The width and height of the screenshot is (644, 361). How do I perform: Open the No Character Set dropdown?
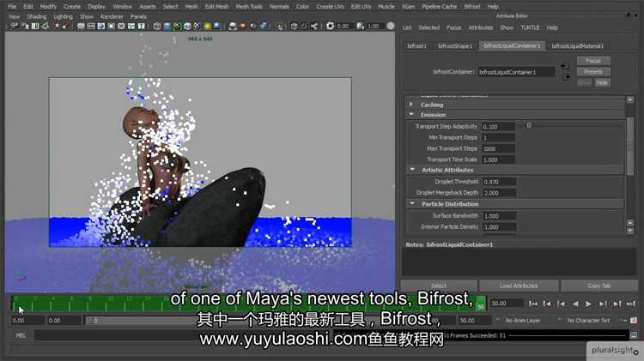587,321
